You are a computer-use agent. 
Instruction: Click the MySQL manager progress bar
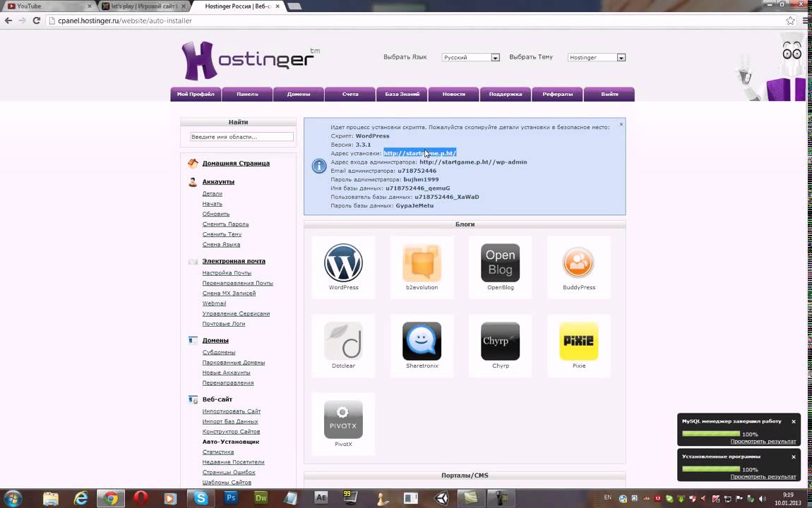point(710,433)
